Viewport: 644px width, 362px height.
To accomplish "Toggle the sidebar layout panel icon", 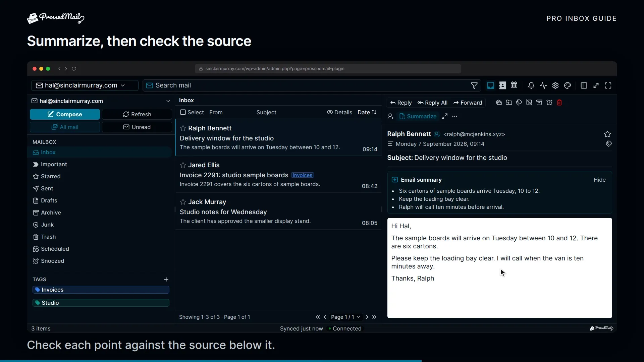I will point(584,85).
